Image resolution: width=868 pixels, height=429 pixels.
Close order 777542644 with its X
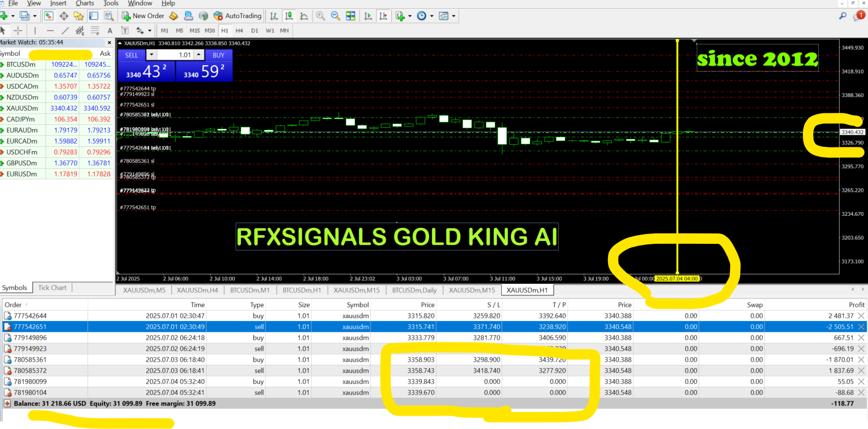tap(861, 316)
